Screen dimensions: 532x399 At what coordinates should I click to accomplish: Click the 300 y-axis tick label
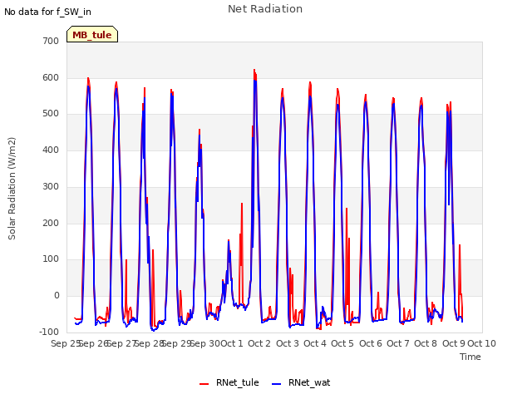point(51,186)
